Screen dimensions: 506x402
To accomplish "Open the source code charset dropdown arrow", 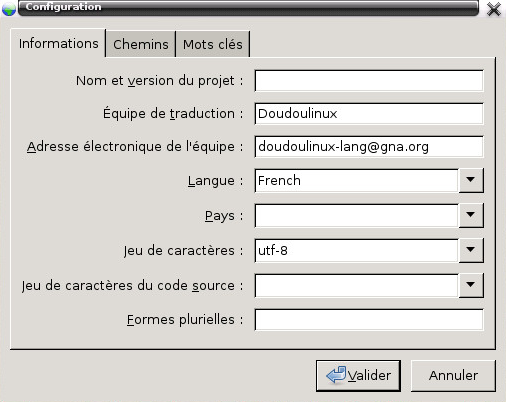I will (471, 285).
